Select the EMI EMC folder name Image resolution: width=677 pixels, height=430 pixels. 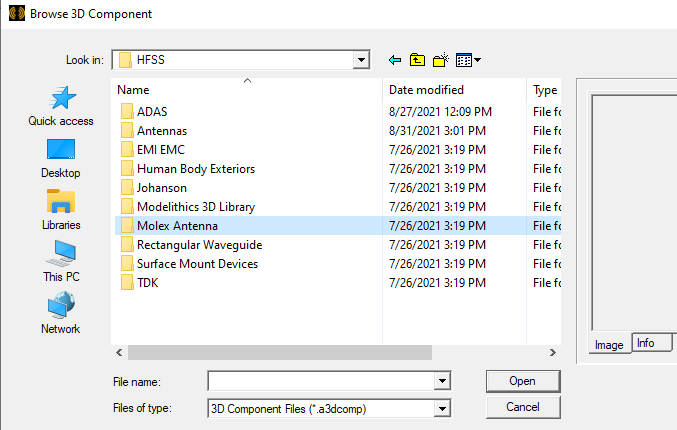coord(161,149)
